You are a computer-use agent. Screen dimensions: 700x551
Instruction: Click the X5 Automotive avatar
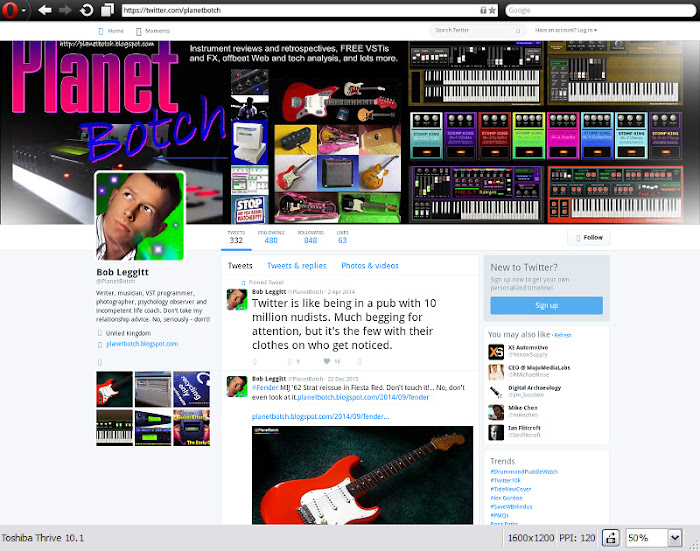coord(496,351)
